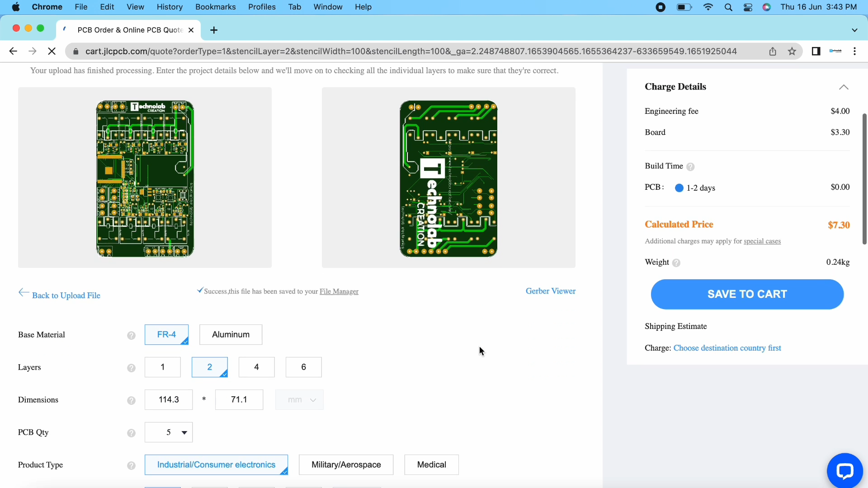Click the battery icon in menu bar

(x=684, y=7)
